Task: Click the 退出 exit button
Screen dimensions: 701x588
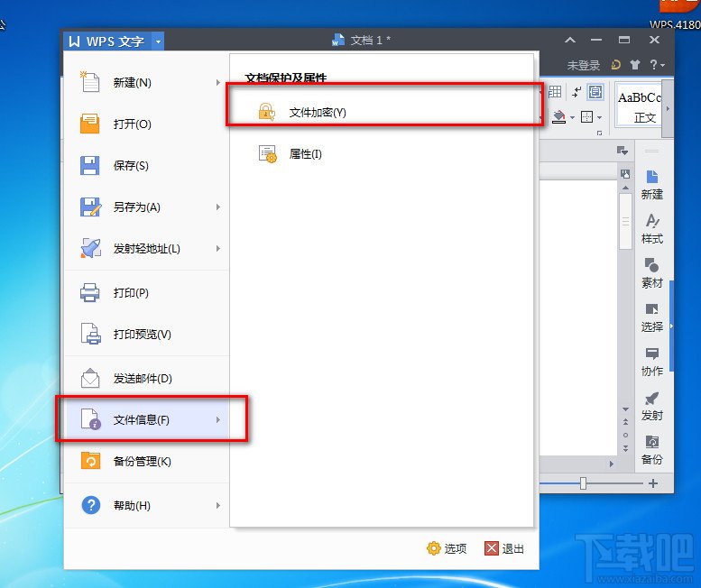Action: click(x=504, y=548)
